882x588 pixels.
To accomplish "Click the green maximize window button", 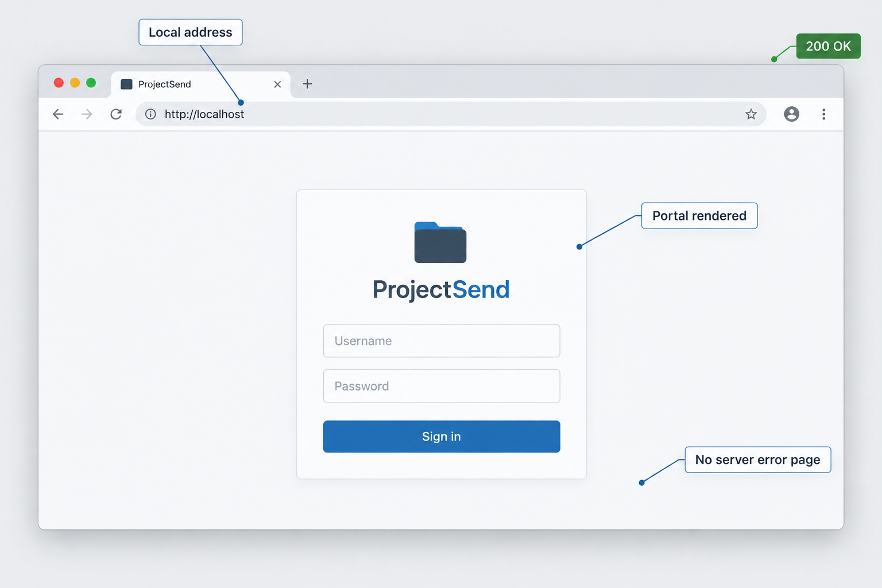I will (x=91, y=83).
